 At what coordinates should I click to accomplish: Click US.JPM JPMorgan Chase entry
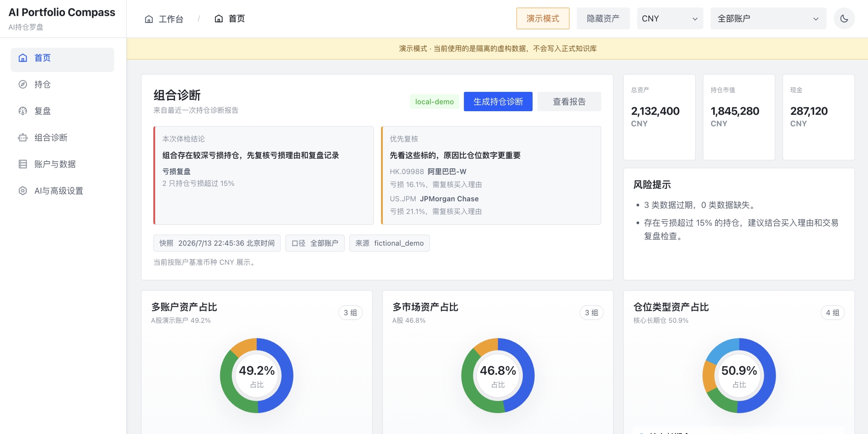434,199
